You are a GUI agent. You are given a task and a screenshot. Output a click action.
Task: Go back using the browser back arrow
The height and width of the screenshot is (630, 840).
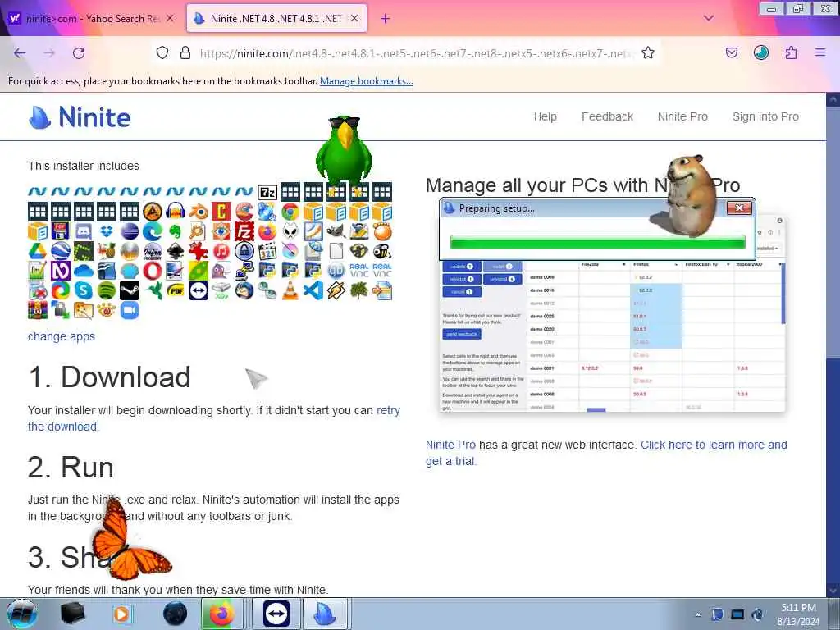coord(20,52)
